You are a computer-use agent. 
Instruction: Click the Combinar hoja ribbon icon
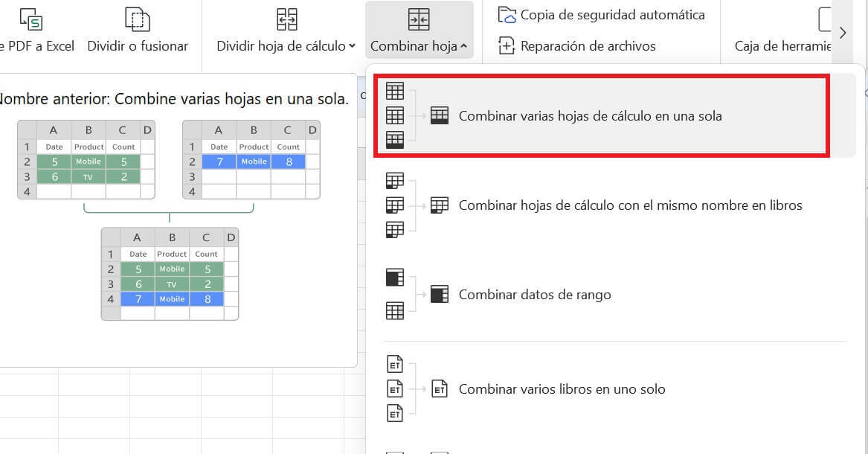point(419,19)
